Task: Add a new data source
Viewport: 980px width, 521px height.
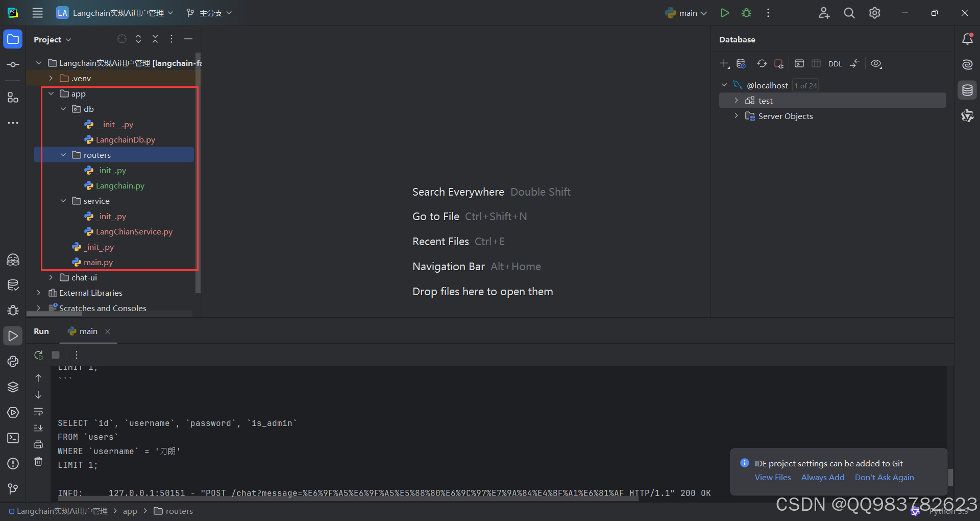Action: [x=724, y=64]
